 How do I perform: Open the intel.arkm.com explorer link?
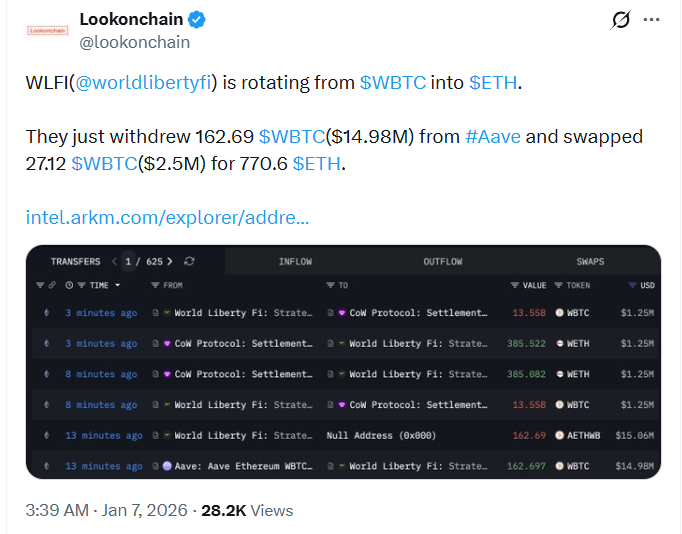click(167, 217)
